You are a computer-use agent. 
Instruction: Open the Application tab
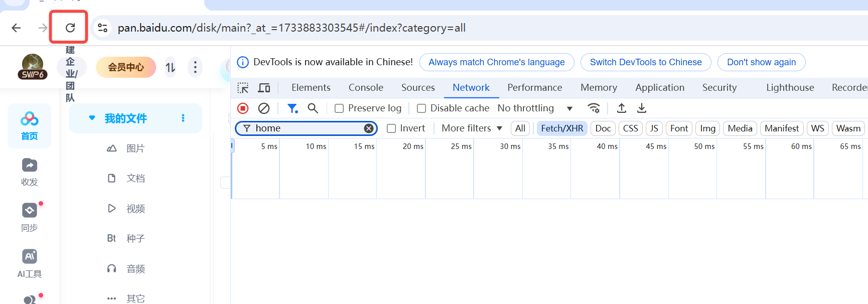coord(659,88)
